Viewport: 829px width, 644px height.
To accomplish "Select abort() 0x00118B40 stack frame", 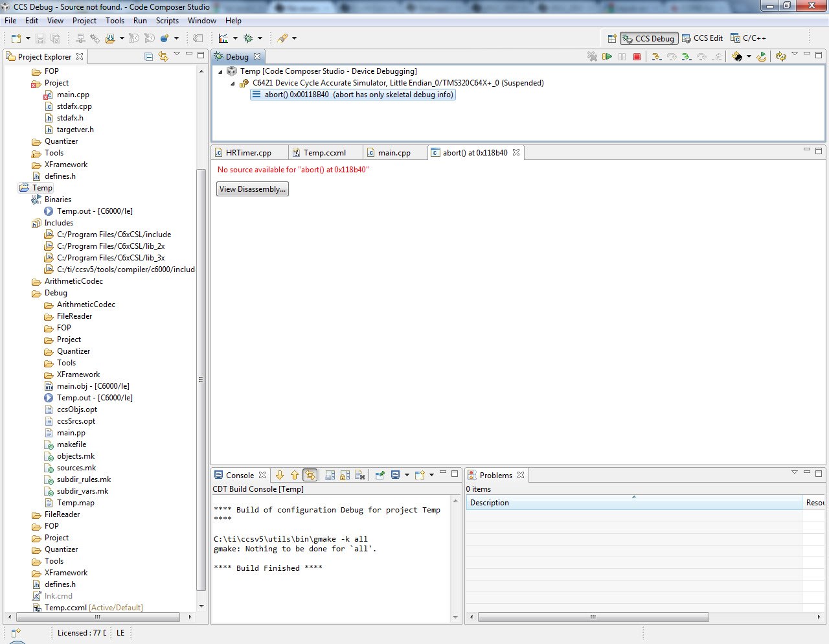I will [x=353, y=95].
